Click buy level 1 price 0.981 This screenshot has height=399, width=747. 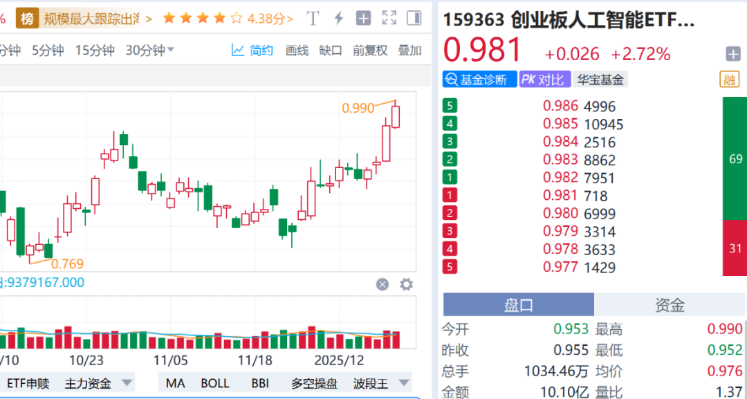click(x=560, y=195)
